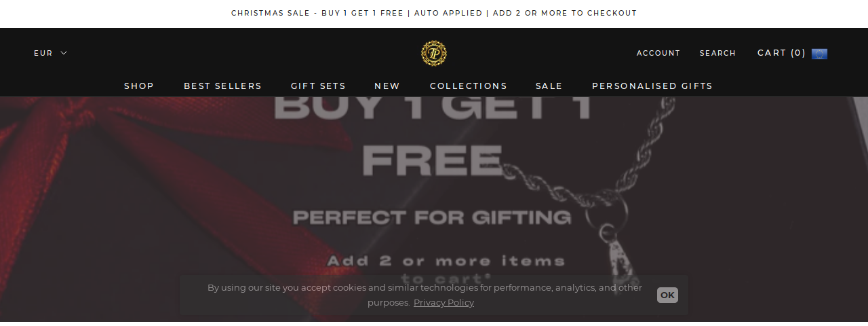868x326 pixels.
Task: Click the Buy 1 Get 1 Free banner
Action: (x=434, y=136)
